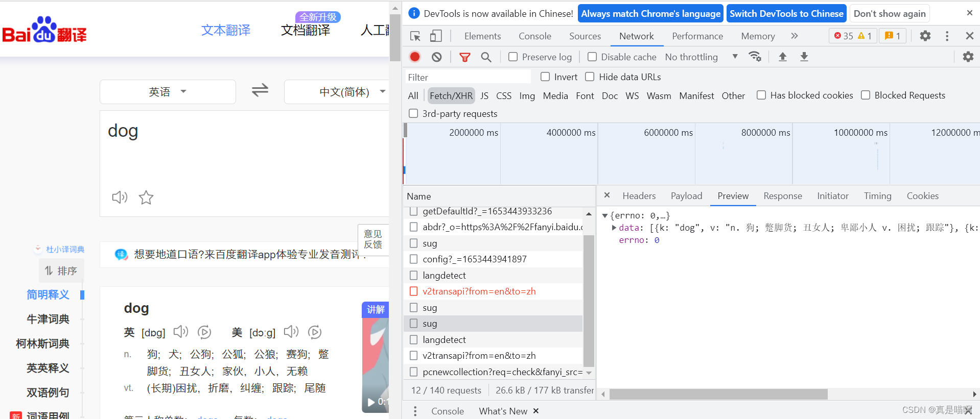Expand the data array in preview
Image resolution: width=980 pixels, height=419 pixels.
614,228
